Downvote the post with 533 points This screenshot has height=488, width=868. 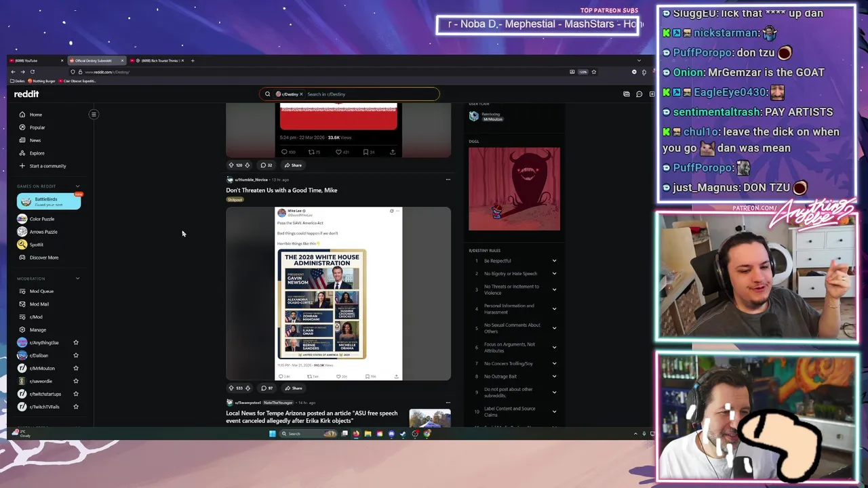(248, 388)
